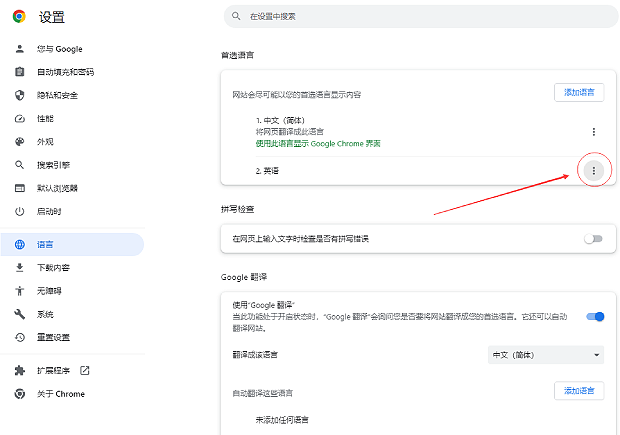Open more options for 中文（简体）
The height and width of the screenshot is (435, 620).
coord(594,132)
